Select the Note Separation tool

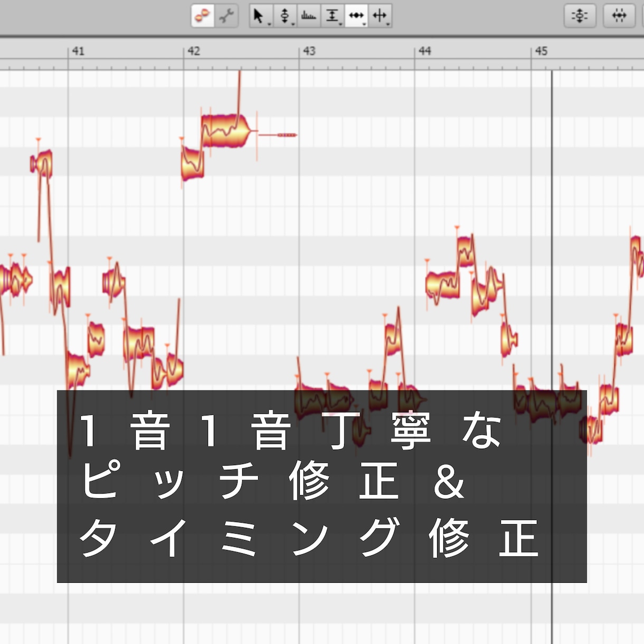click(380, 16)
